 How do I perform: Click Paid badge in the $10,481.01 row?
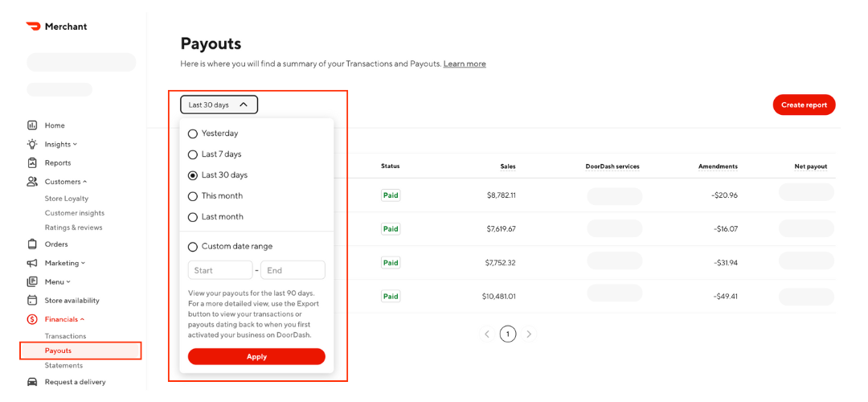pyautogui.click(x=391, y=296)
